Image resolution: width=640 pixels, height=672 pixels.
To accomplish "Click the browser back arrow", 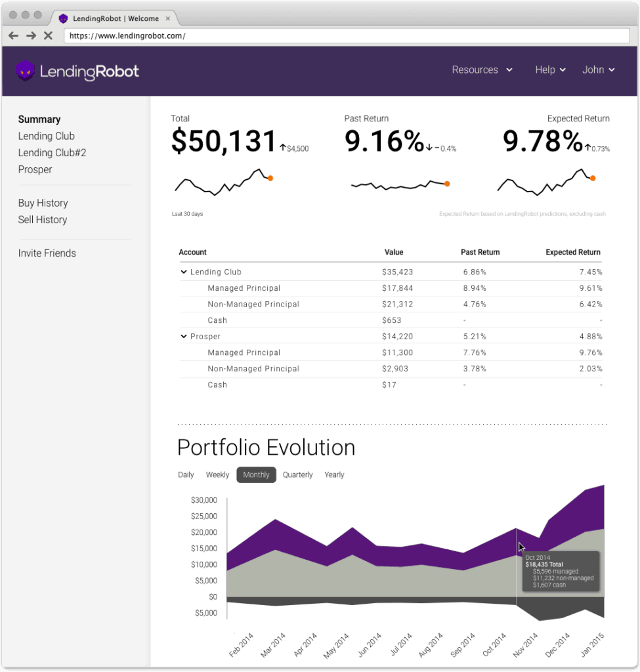I will click(13, 35).
